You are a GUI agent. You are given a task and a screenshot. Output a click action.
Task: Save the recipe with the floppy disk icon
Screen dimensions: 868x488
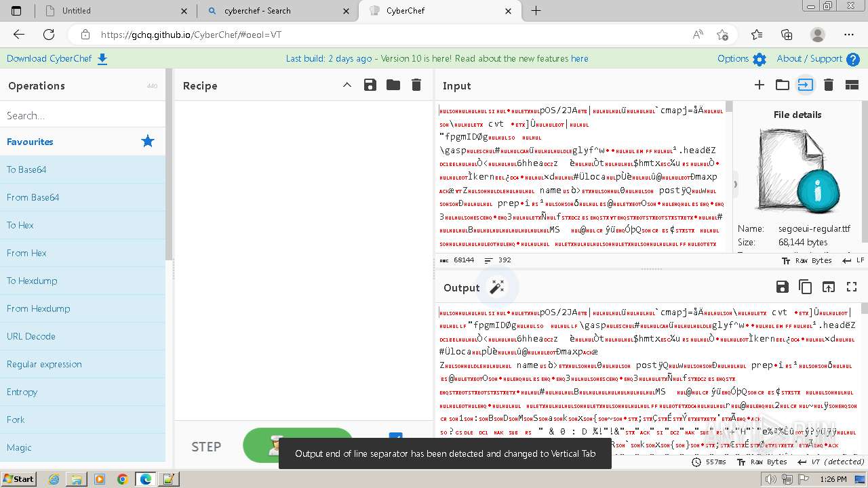click(370, 85)
